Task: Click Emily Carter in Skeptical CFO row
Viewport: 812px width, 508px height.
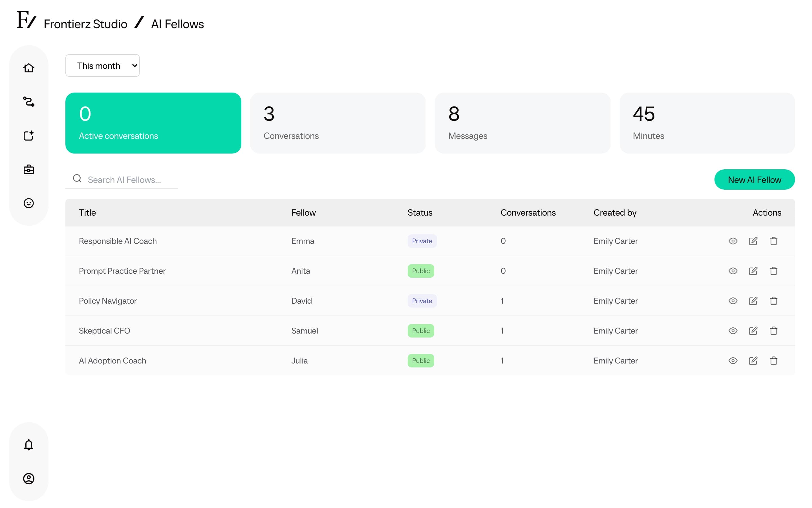Action: point(615,330)
